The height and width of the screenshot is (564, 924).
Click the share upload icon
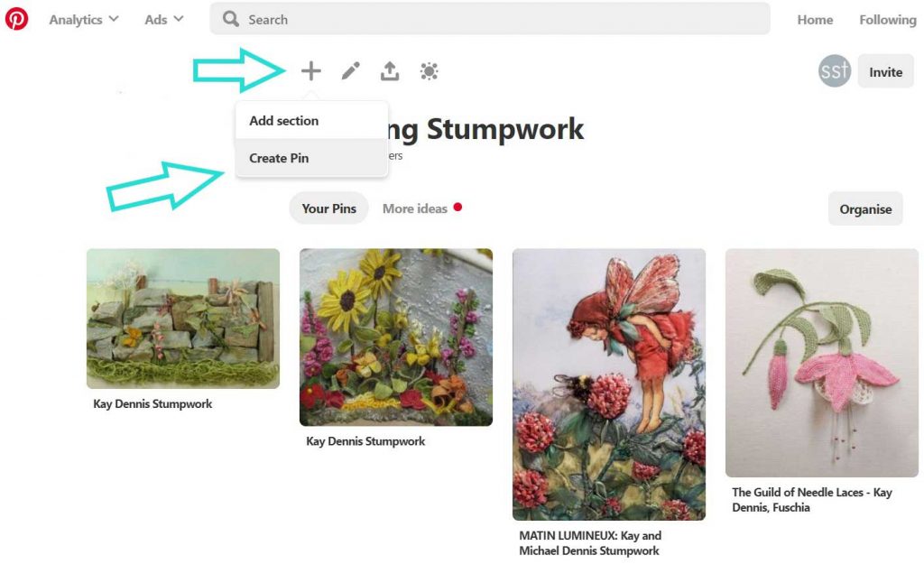390,71
